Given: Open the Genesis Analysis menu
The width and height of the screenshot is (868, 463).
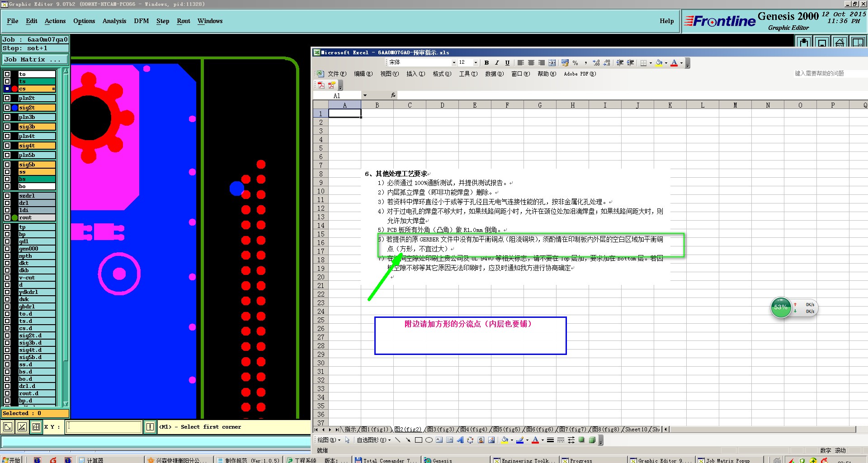Looking at the screenshot, I should (x=114, y=21).
